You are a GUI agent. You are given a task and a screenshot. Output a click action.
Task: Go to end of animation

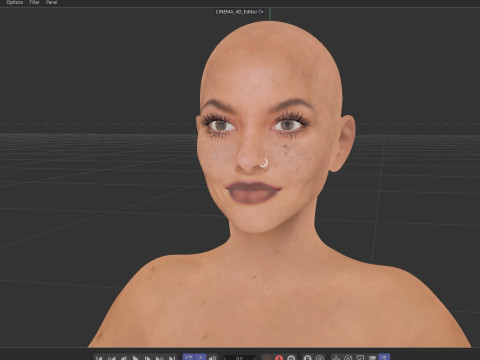tap(172, 358)
